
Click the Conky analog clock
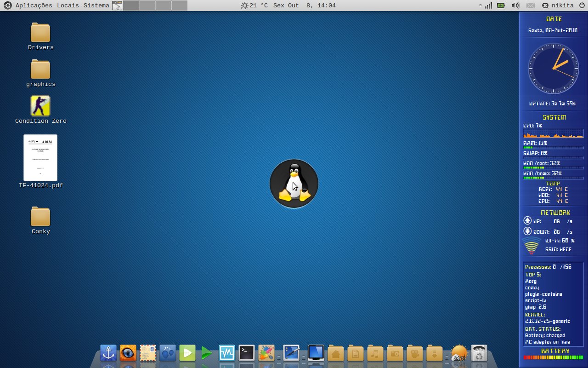[553, 69]
